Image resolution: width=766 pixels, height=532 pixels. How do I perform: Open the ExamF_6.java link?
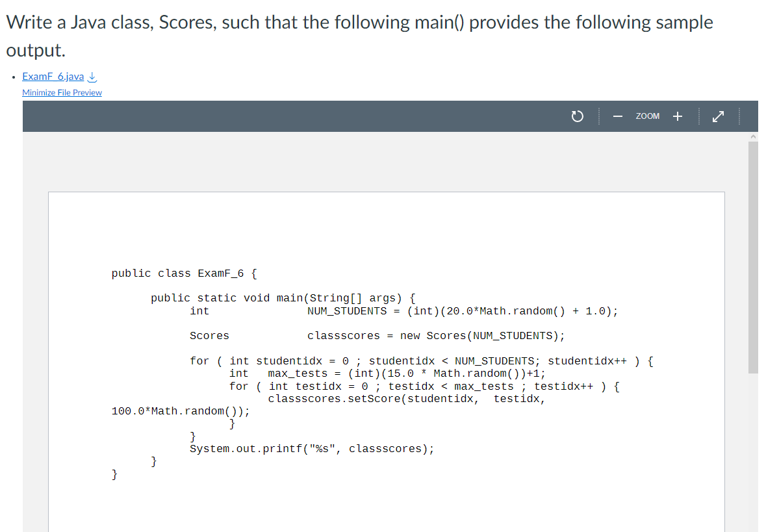click(52, 76)
